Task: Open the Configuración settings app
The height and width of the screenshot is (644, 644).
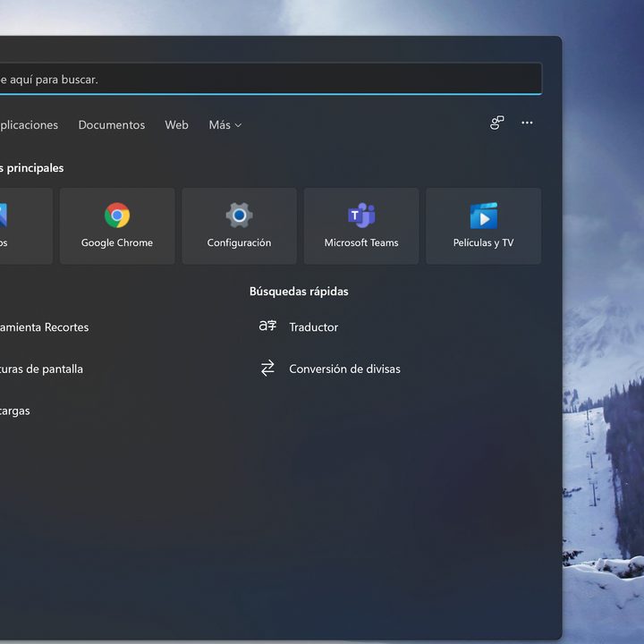Action: [239, 226]
